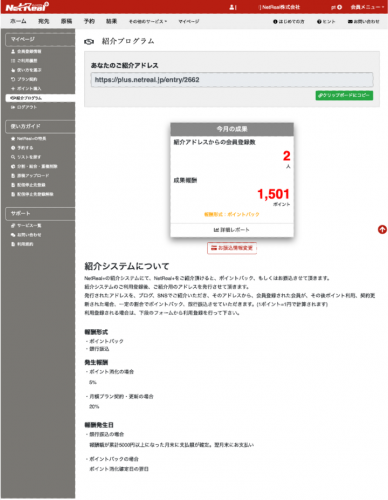Open ポイント購入 in the sidebar

[26, 89]
